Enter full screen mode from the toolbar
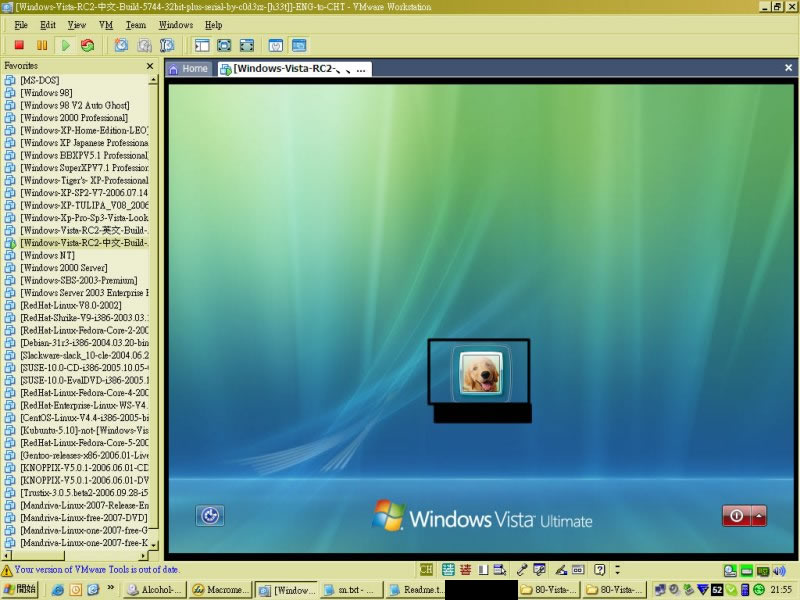Image resolution: width=800 pixels, height=600 pixels. click(x=246, y=45)
